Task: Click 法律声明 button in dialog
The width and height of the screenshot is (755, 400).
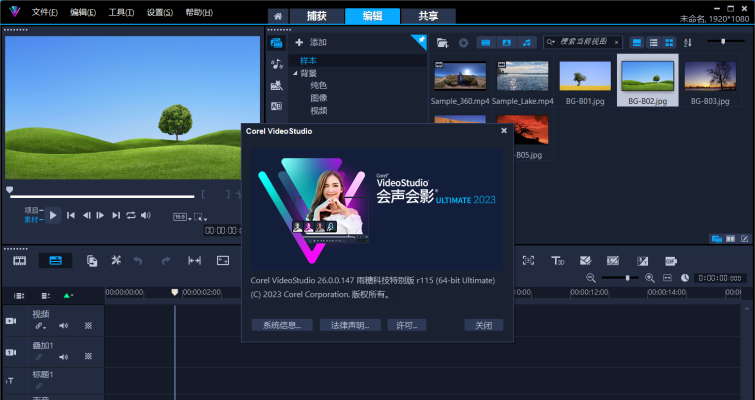Action: tap(350, 325)
